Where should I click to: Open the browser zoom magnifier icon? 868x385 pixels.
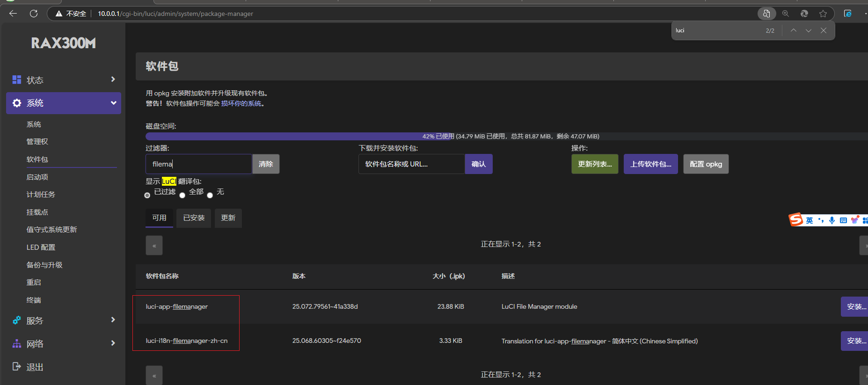[x=786, y=14]
